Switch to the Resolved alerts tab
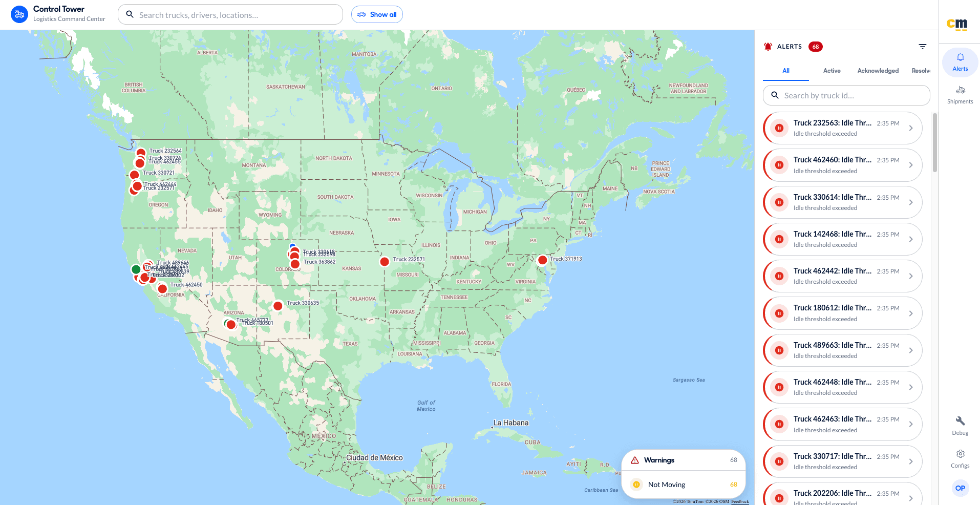The height and width of the screenshot is (505, 980). point(921,71)
